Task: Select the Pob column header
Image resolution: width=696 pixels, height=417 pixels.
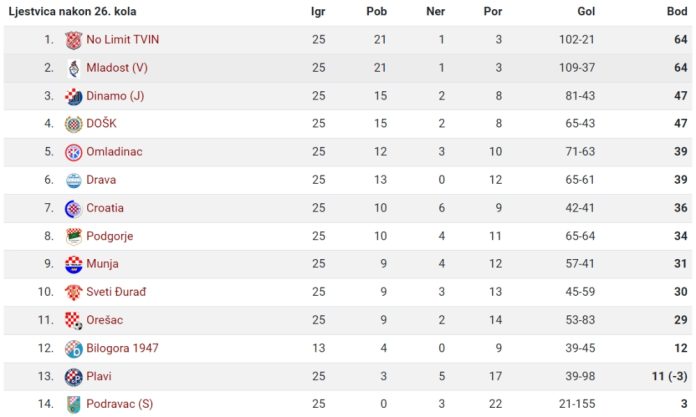Action: [376, 12]
